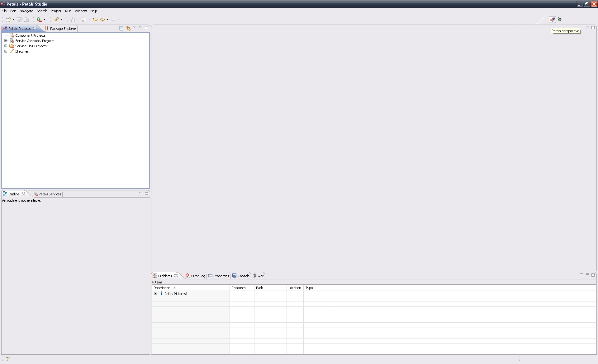
Task: Switch to the Package Explorer tab
Action: click(63, 29)
